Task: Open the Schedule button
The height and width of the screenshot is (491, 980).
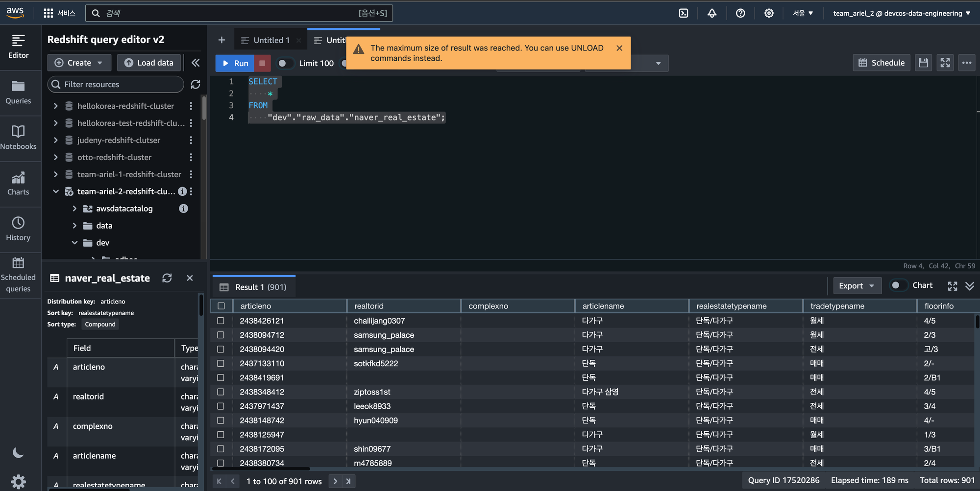Action: coord(882,63)
